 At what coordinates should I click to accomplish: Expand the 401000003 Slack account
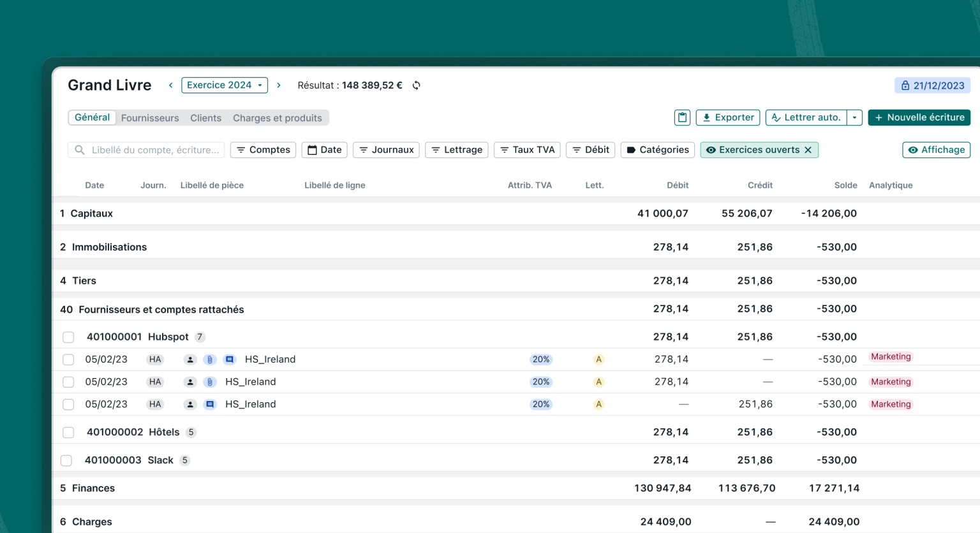point(516,460)
